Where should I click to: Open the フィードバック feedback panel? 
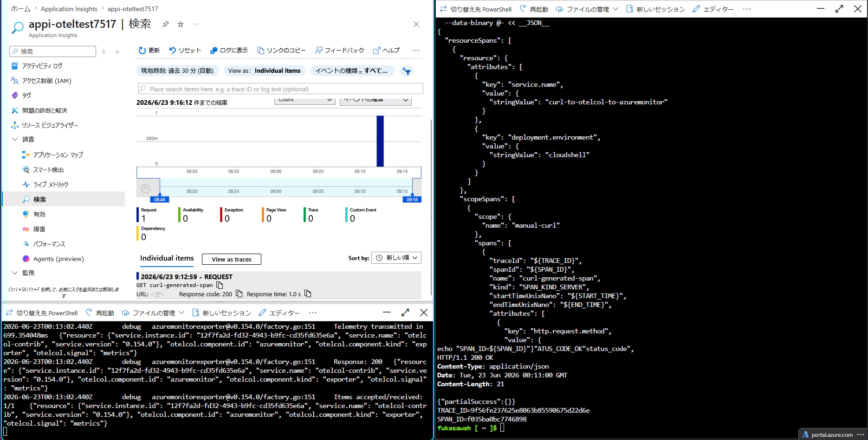tap(339, 51)
